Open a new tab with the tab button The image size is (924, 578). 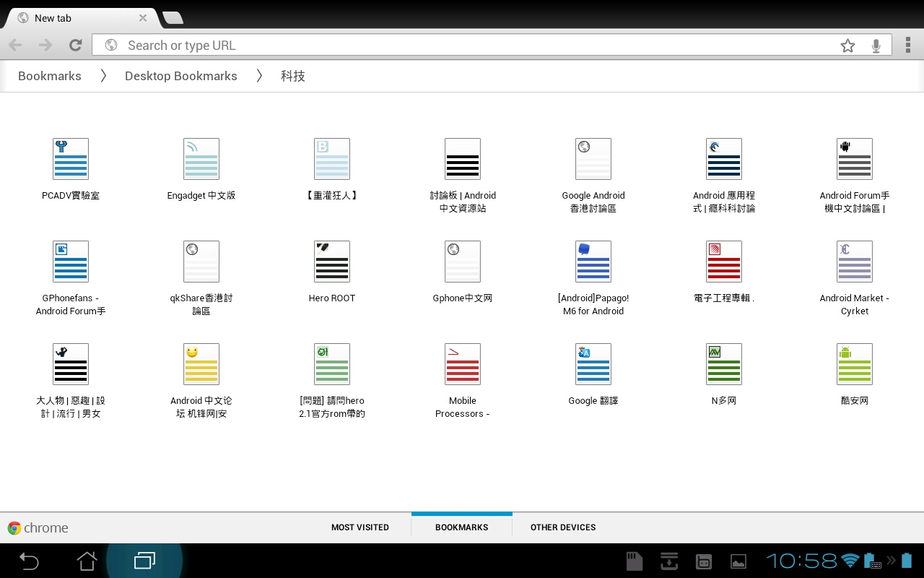point(173,18)
